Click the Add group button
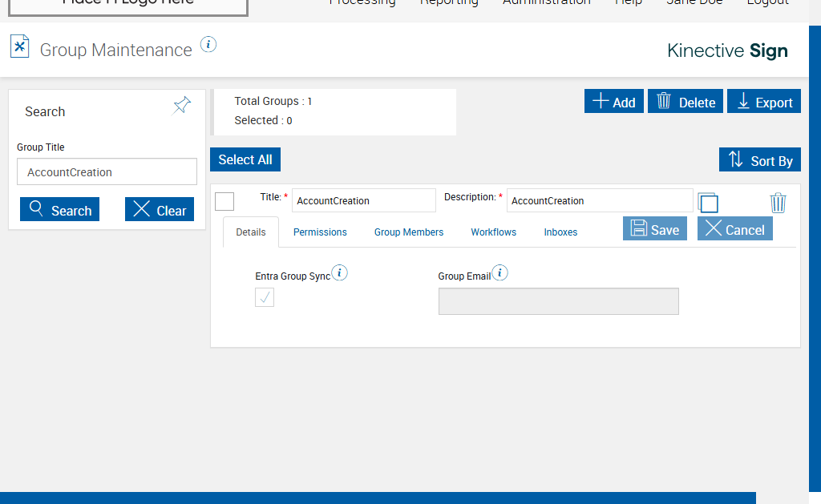 (613, 101)
